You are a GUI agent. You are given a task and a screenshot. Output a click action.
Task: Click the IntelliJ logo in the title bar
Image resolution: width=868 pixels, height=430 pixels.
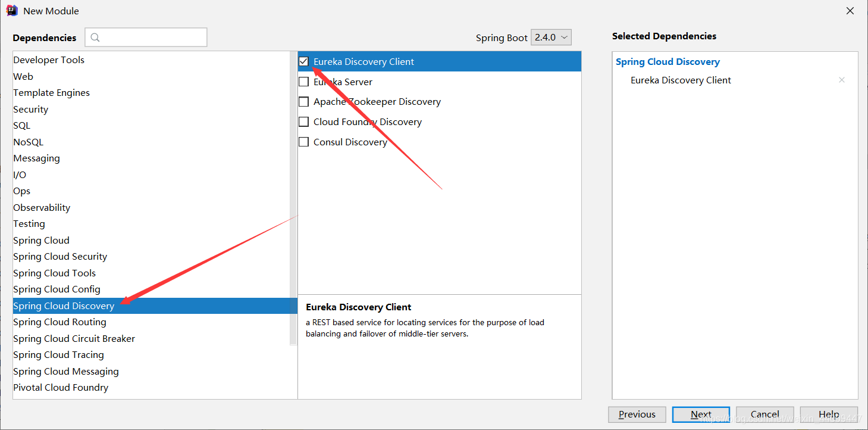coord(12,10)
